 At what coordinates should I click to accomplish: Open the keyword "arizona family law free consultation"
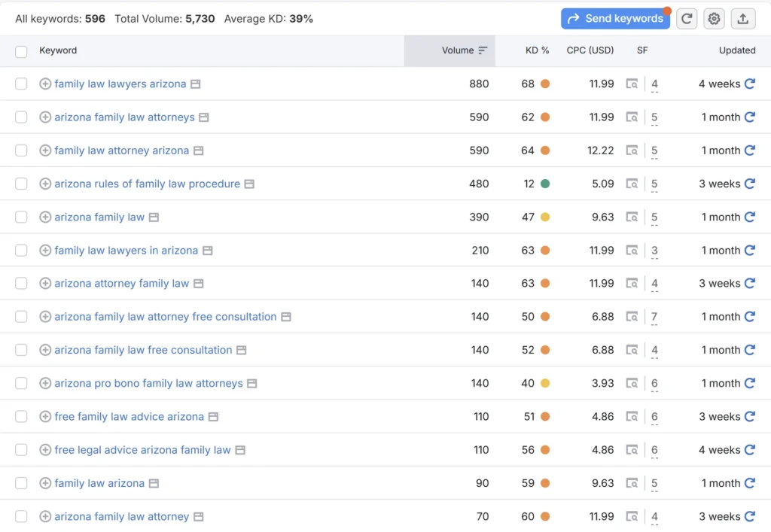pyautogui.click(x=142, y=350)
